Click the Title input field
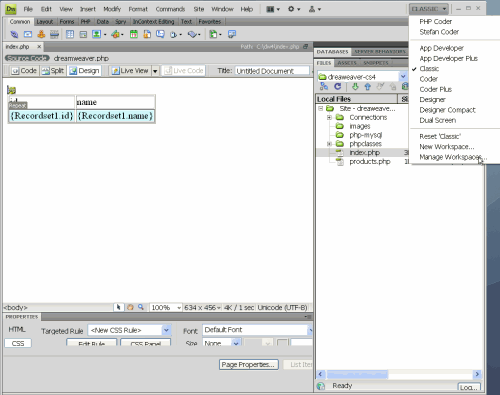 coord(272,71)
